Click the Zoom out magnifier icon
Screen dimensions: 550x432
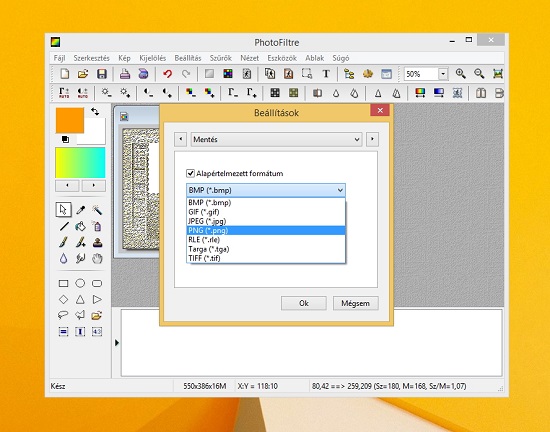click(479, 74)
